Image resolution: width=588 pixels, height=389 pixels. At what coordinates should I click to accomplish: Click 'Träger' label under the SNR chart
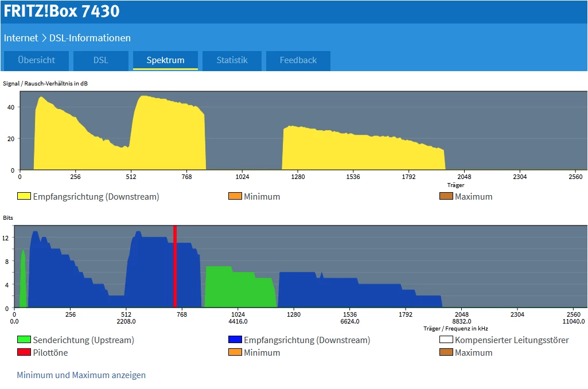click(455, 185)
